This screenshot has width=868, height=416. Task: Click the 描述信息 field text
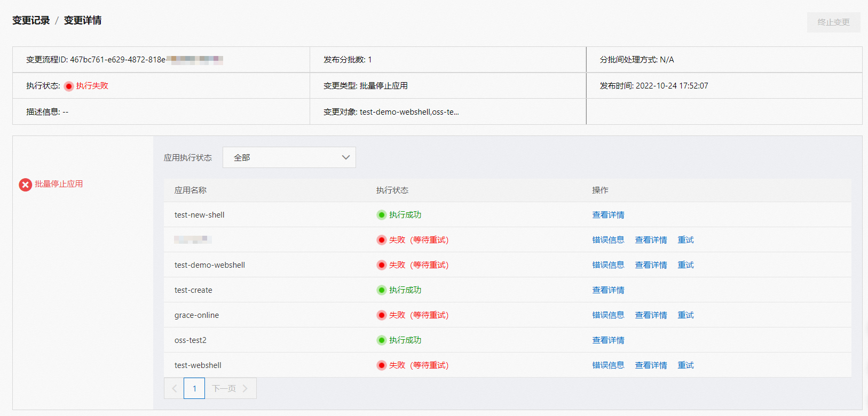pos(47,112)
